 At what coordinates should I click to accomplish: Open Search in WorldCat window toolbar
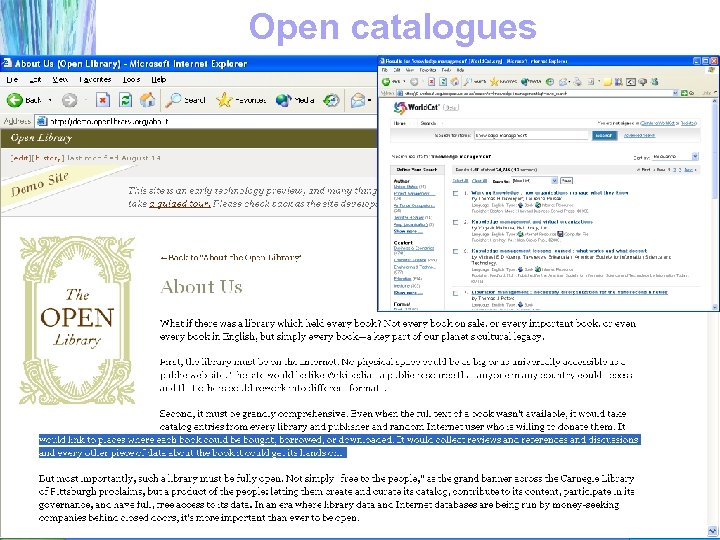coord(474,82)
